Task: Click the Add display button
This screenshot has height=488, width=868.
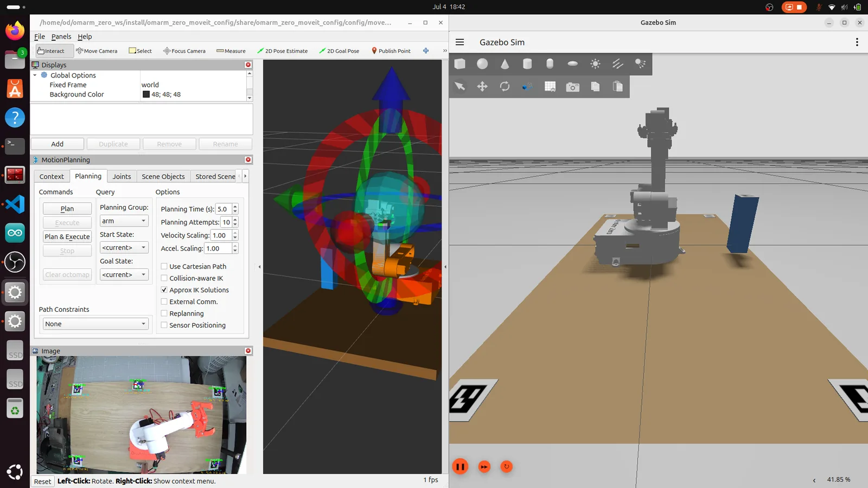Action: pos(58,144)
